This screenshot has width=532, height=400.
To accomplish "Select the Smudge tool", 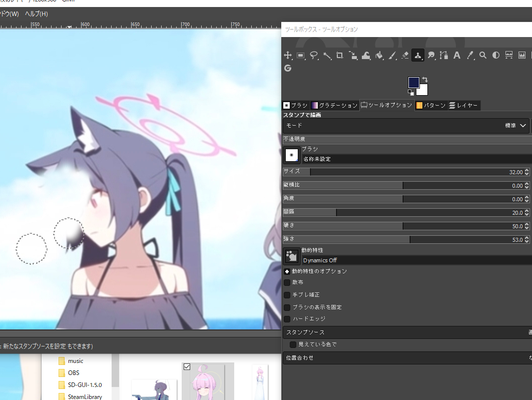I will pos(431,55).
